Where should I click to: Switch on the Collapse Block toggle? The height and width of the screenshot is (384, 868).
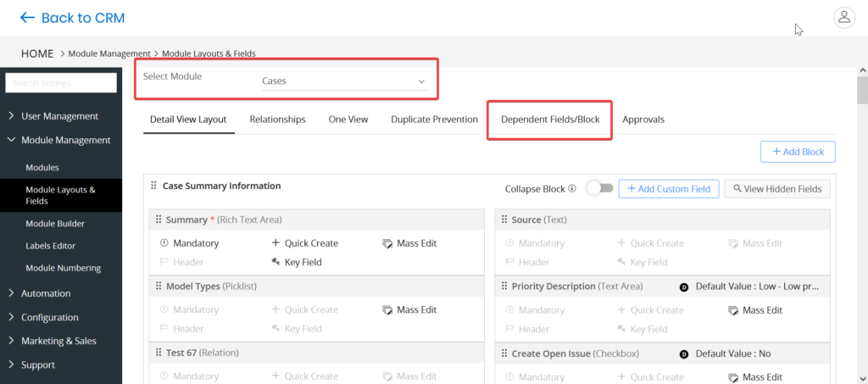(600, 188)
